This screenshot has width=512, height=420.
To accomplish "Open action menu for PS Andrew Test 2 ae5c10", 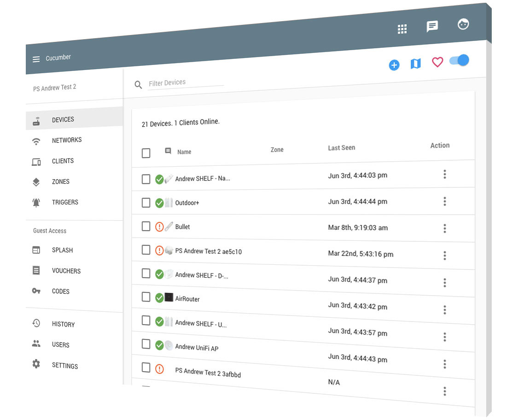I will tap(445, 256).
